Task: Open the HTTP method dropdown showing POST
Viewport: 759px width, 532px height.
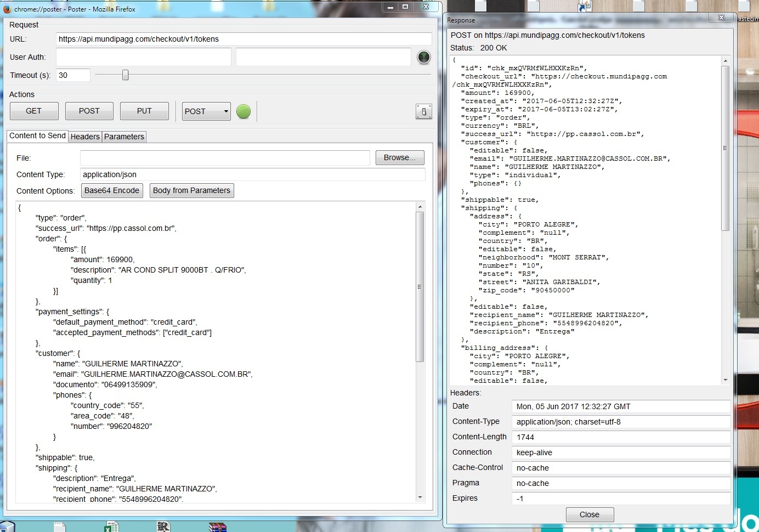Action: tap(206, 111)
